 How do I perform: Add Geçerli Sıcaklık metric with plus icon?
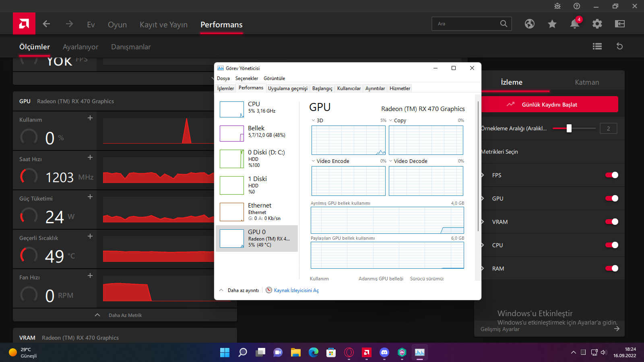pyautogui.click(x=90, y=236)
